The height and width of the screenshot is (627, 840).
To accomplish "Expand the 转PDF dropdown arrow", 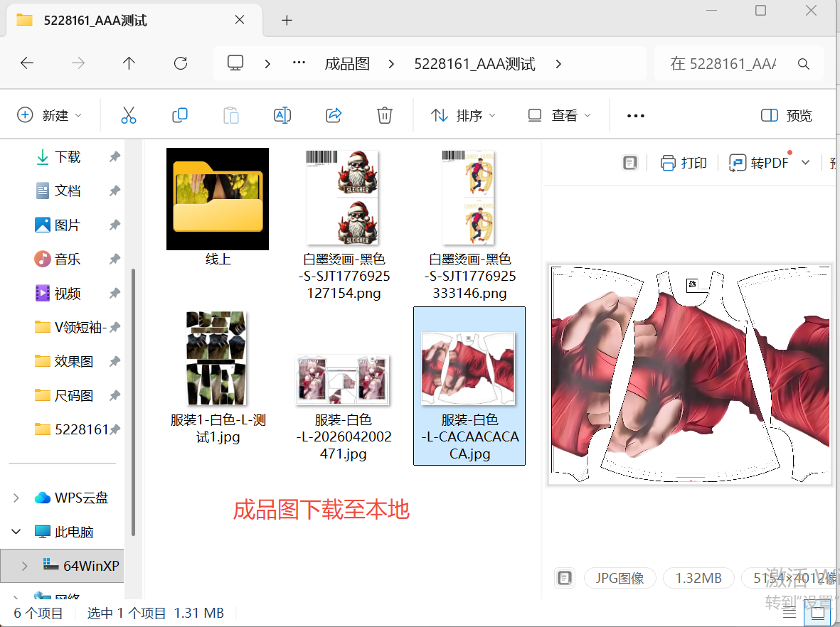I will [805, 163].
